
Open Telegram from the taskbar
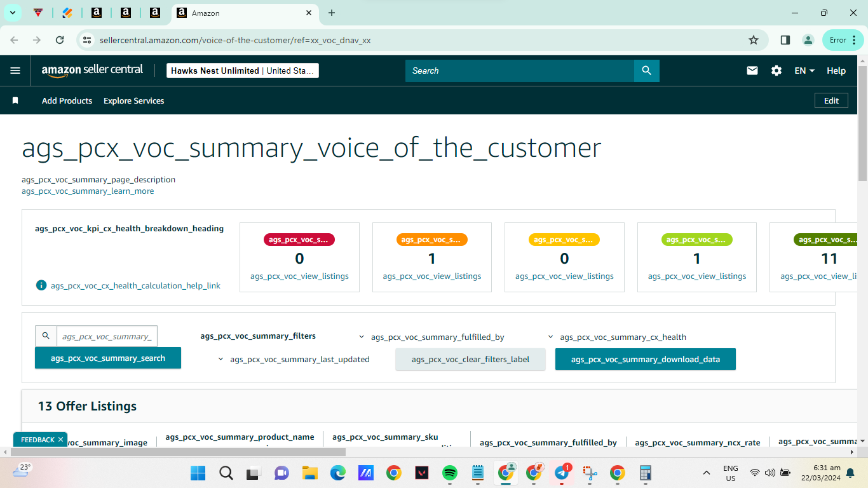(x=562, y=473)
